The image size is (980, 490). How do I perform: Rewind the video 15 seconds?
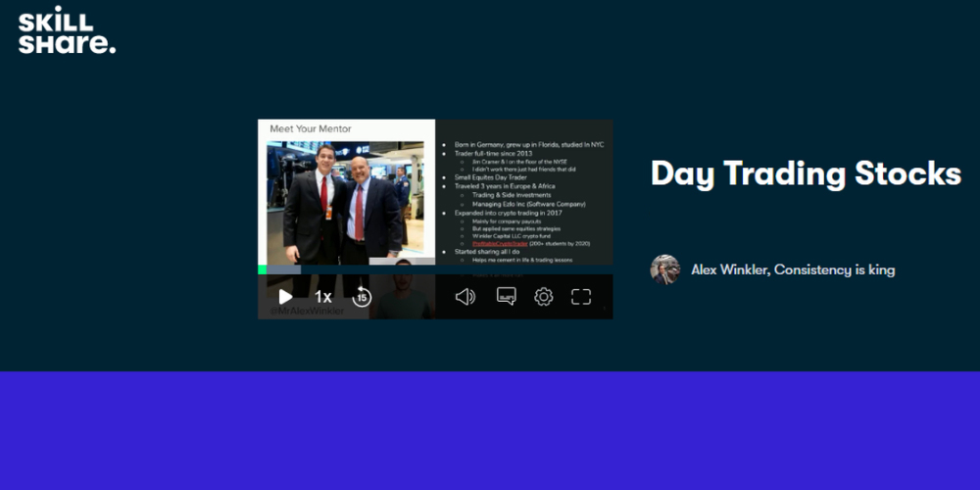pyautogui.click(x=362, y=297)
